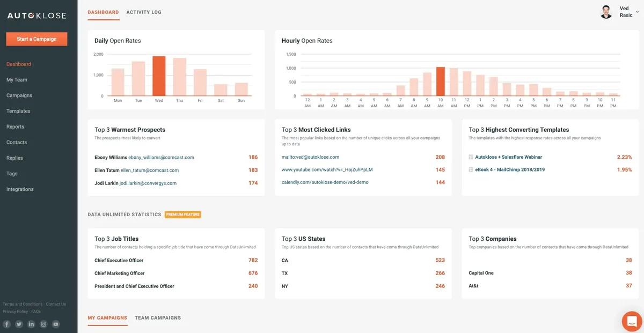Open the Privacy Policy link
The width and height of the screenshot is (644, 333).
(15, 311)
